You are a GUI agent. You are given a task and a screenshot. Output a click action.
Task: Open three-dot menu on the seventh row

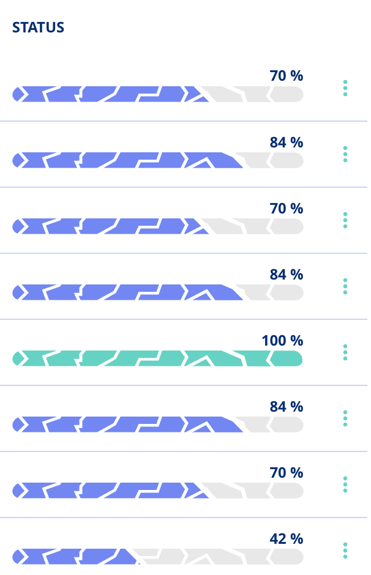pos(345,484)
